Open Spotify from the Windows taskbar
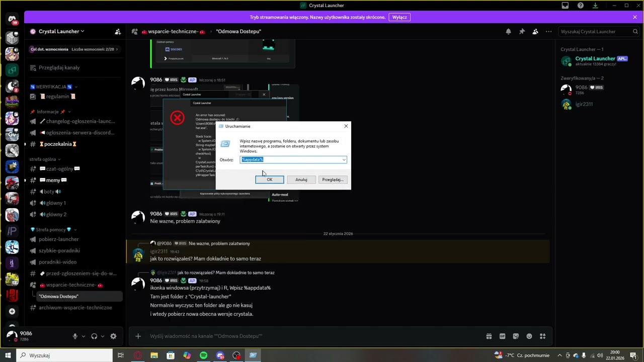 pyautogui.click(x=203, y=355)
